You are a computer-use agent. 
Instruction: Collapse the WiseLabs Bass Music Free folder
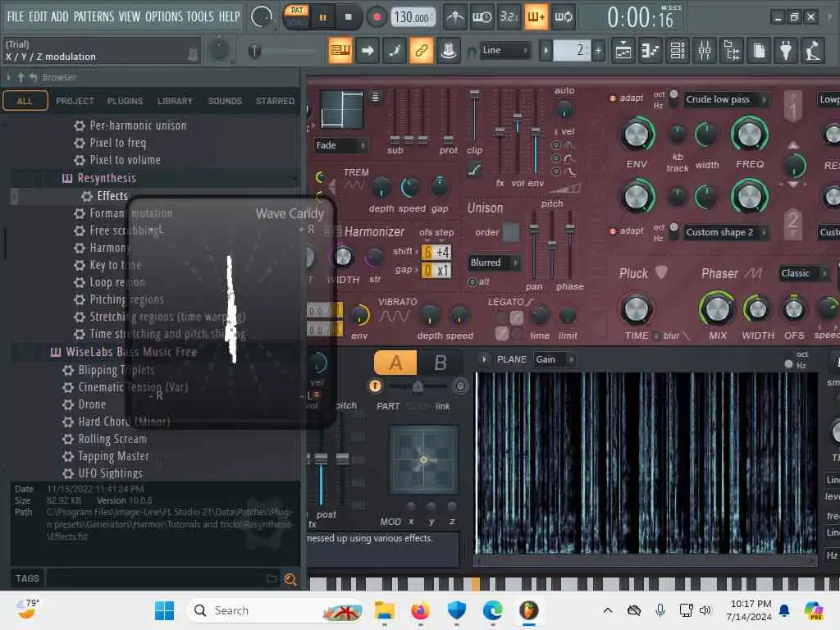(x=131, y=352)
